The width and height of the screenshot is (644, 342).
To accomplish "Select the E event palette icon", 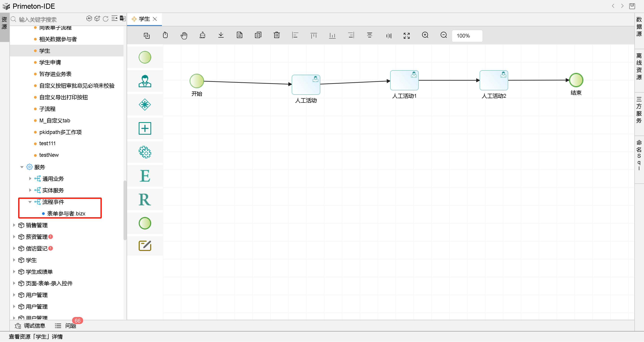I will 145,176.
